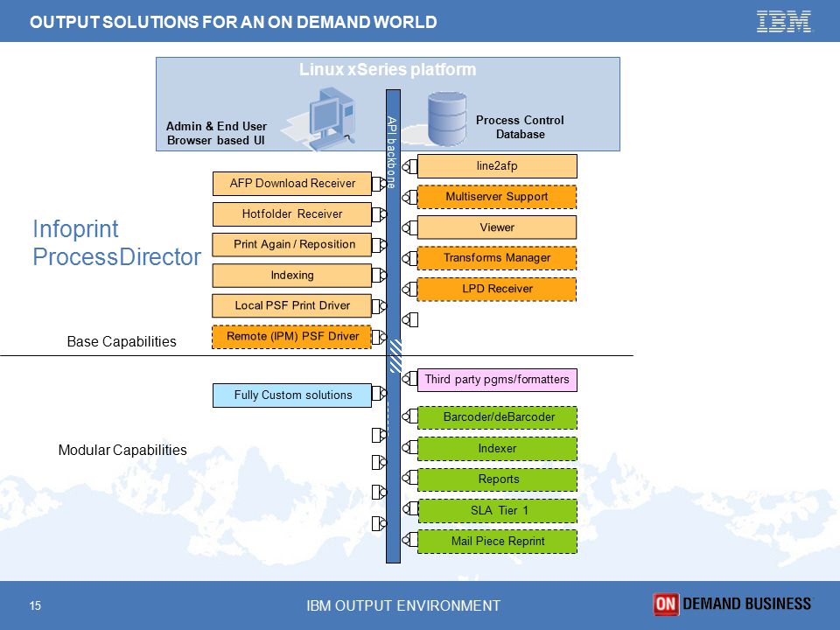840x630 pixels.
Task: Select the Indexing box
Action: tap(292, 276)
